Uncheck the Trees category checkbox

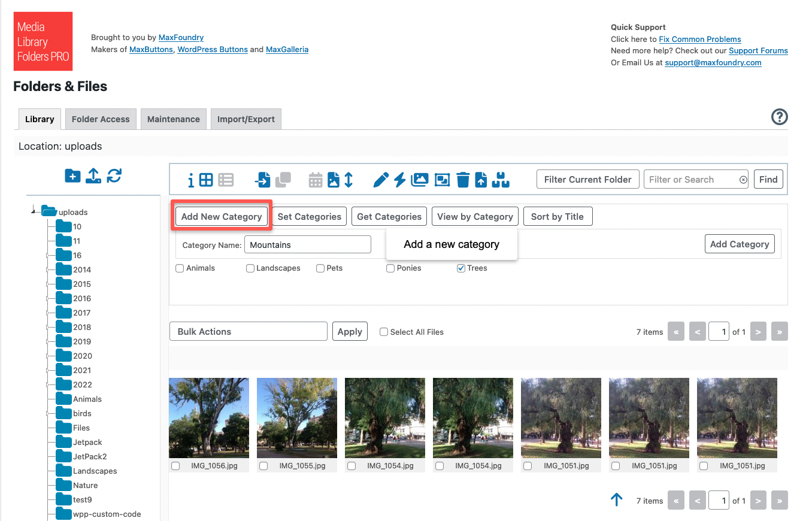(460, 268)
